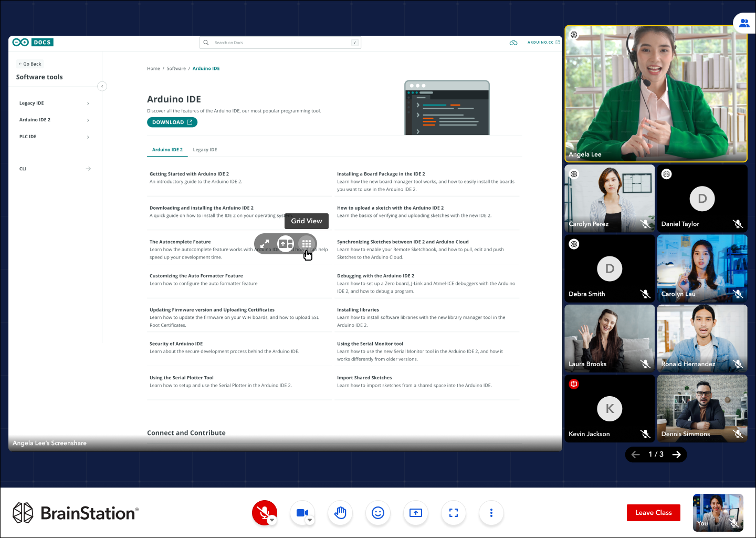Click Carolyn Perez's muted microphone icon
756x538 pixels.
click(x=645, y=224)
